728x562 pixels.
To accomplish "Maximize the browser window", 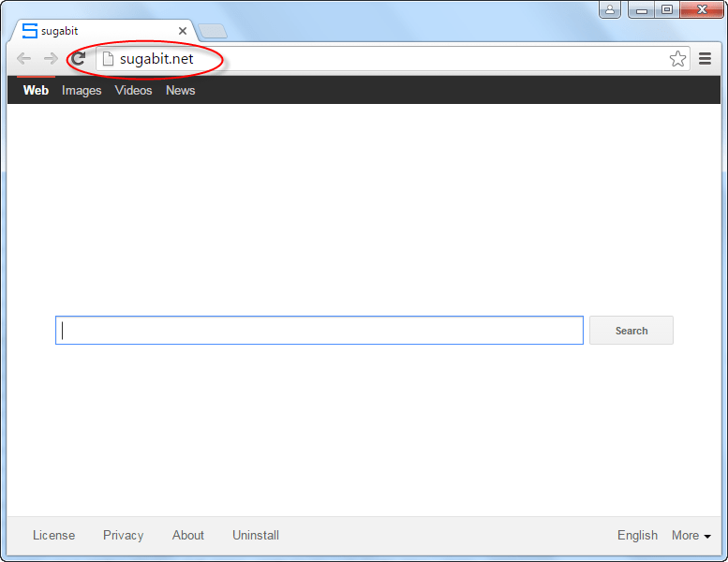I will (667, 9).
